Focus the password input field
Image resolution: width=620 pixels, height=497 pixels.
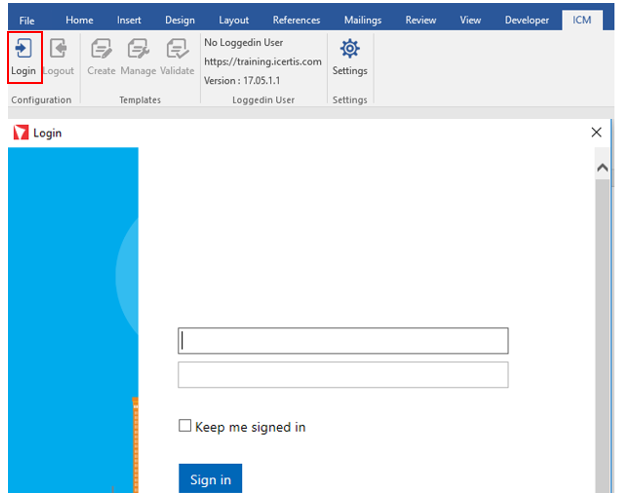(x=343, y=375)
